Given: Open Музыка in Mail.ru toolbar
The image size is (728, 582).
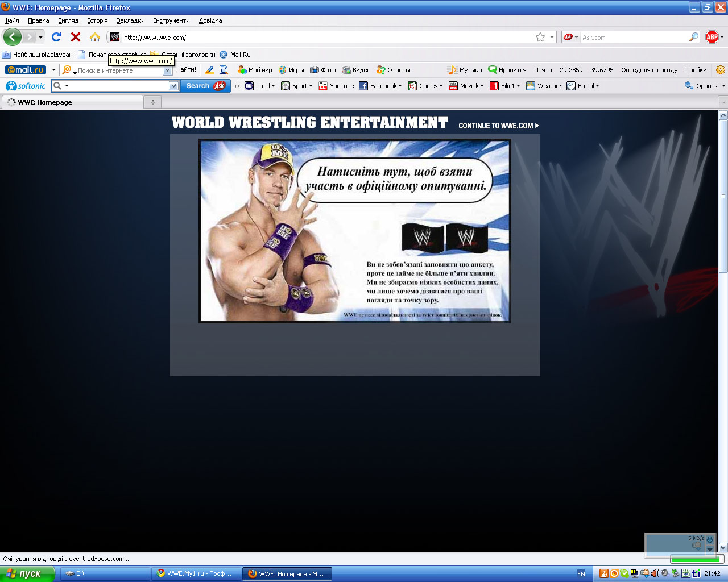Looking at the screenshot, I should click(x=465, y=70).
